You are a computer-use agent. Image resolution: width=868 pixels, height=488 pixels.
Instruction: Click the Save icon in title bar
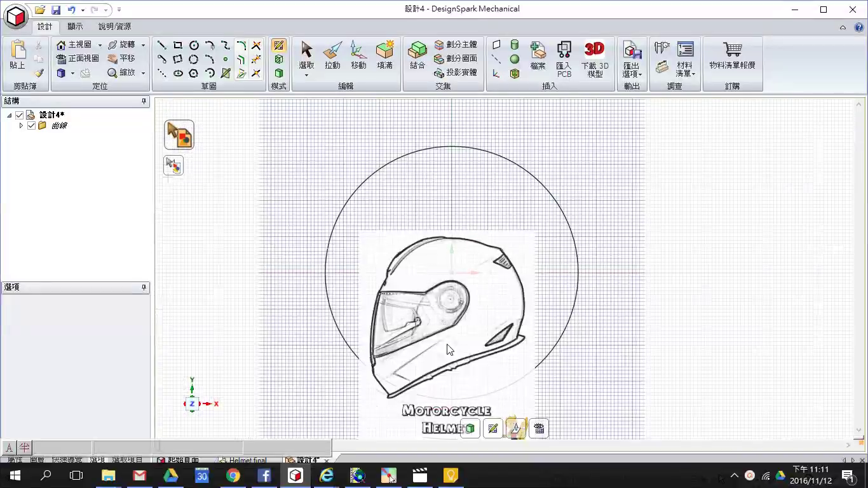pos(56,10)
